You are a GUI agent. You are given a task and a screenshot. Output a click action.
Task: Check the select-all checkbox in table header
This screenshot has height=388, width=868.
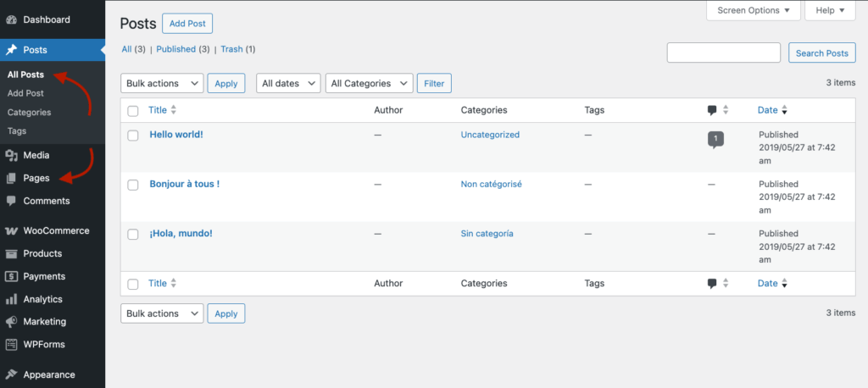(x=133, y=111)
